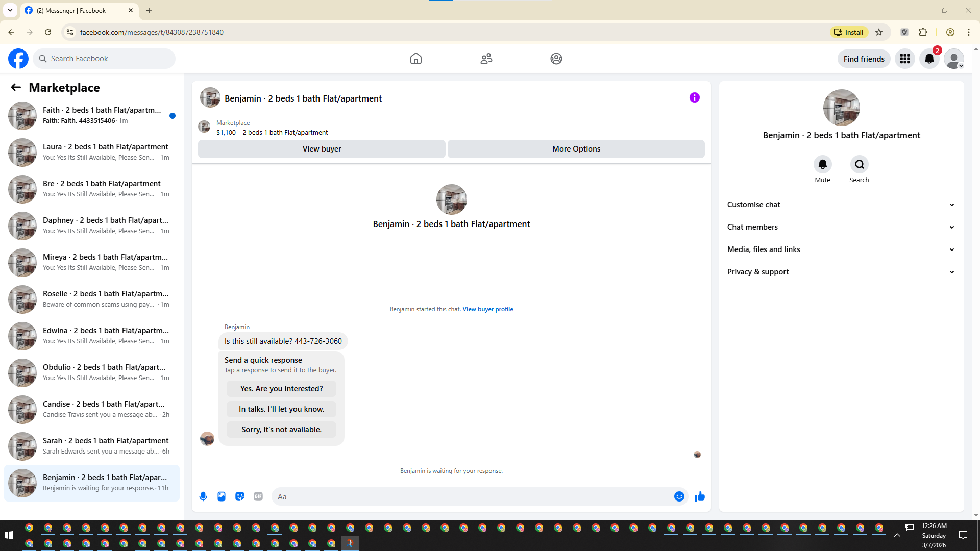The height and width of the screenshot is (551, 980).
Task: Expand Privacy & support section
Action: pos(841,272)
